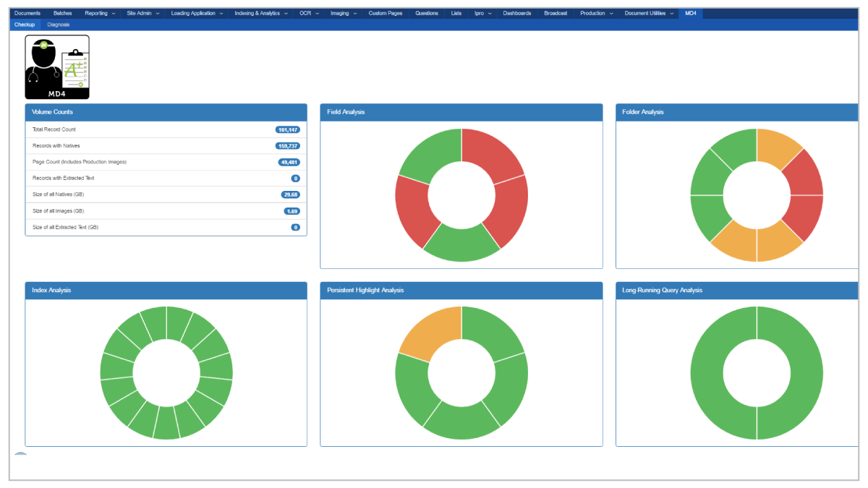Switch to the Checkup sub-tab
868x488 pixels.
(x=25, y=25)
